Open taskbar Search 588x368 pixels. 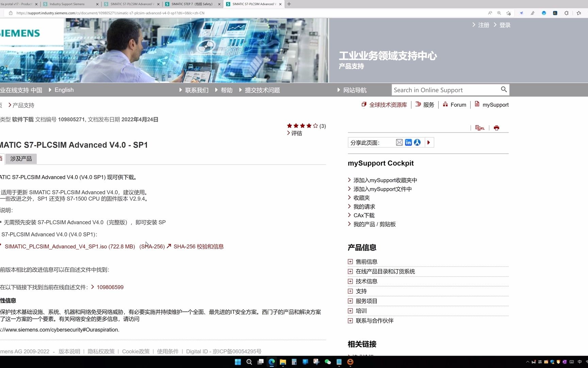pos(249,362)
